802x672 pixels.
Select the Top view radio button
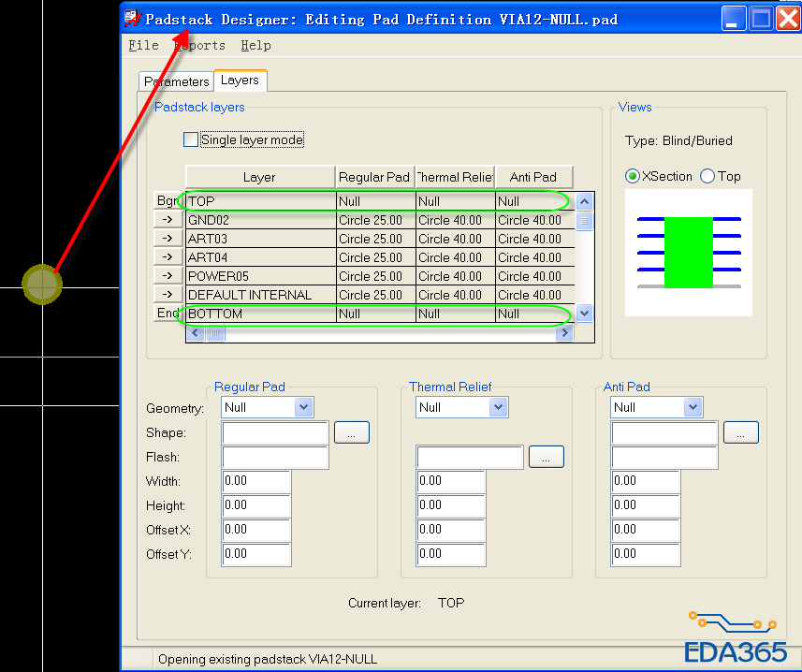tap(707, 177)
